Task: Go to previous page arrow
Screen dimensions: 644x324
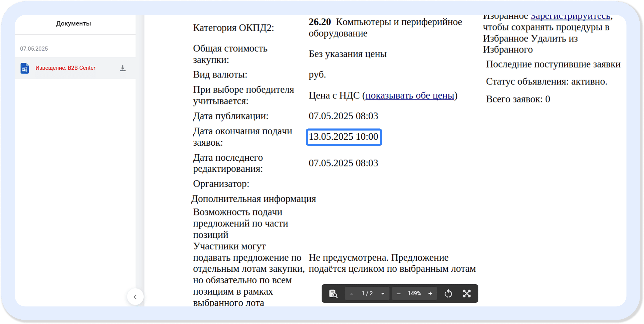Action: coord(352,294)
